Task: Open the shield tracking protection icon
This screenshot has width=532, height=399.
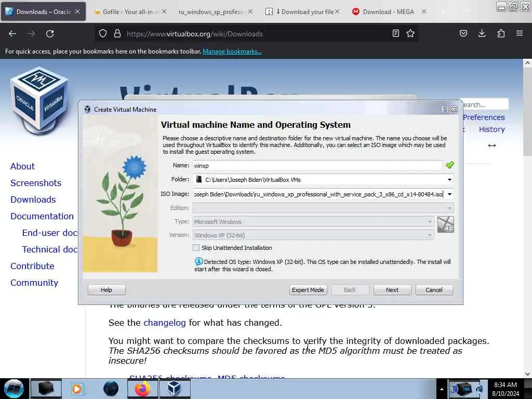Action: (x=103, y=33)
